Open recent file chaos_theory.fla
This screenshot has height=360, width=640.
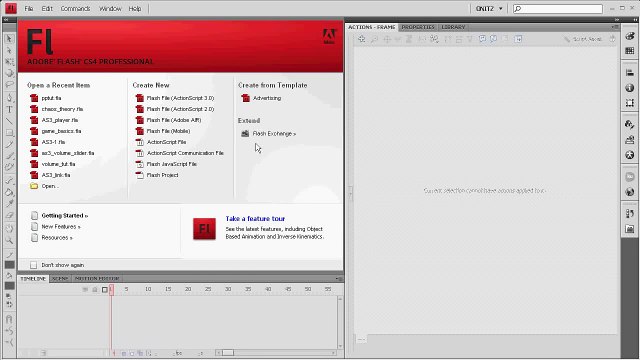coord(62,109)
